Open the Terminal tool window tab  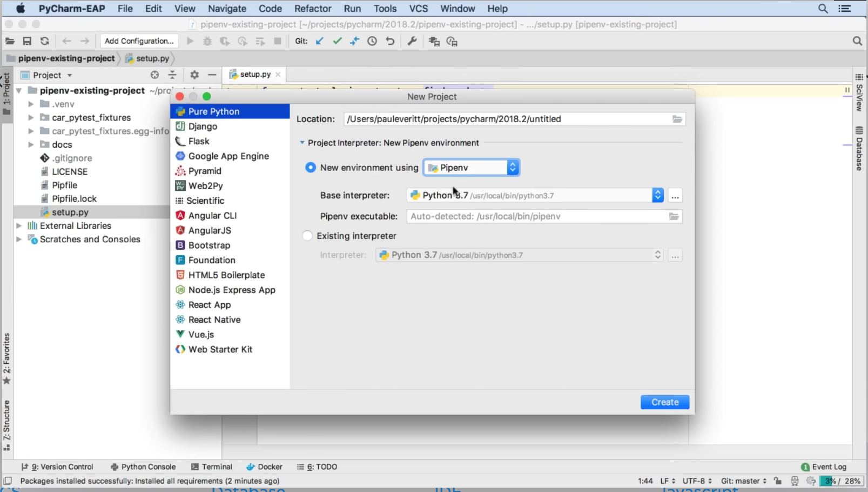pyautogui.click(x=212, y=467)
